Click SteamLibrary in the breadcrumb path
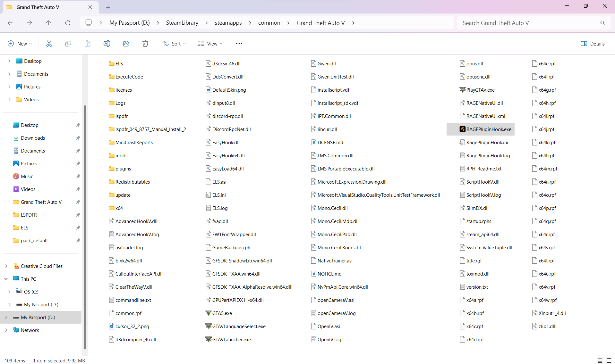Image resolution: width=615 pixels, height=364 pixels. [182, 23]
